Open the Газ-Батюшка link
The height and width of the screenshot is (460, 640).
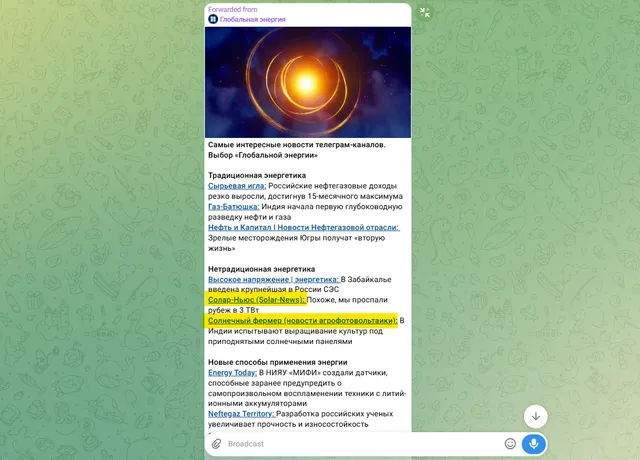click(233, 207)
